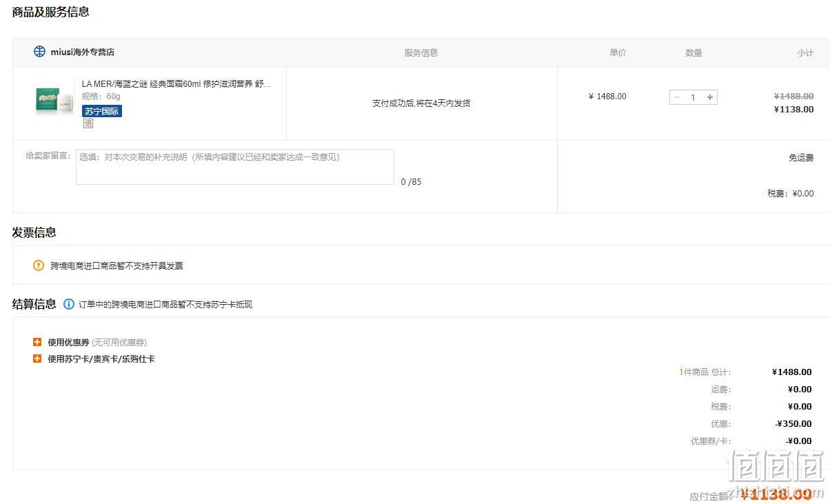Click the 使用优惠券 label
Viewport: 830px width, 504px height.
(x=68, y=343)
